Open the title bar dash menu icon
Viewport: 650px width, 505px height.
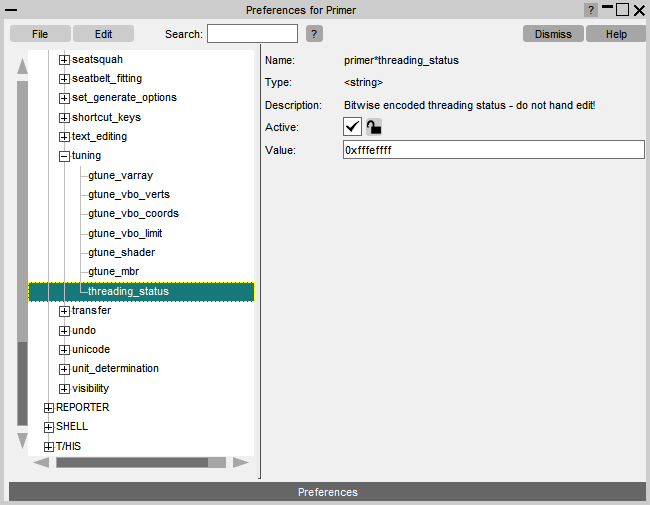(x=11, y=10)
